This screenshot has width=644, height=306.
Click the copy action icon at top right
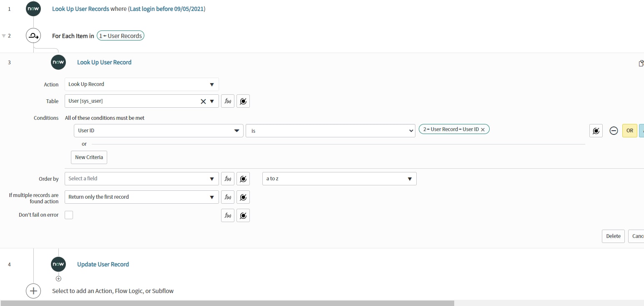641,63
